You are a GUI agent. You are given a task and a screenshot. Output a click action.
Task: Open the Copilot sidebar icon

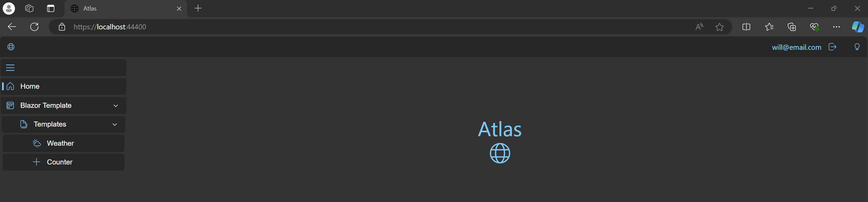tap(857, 27)
